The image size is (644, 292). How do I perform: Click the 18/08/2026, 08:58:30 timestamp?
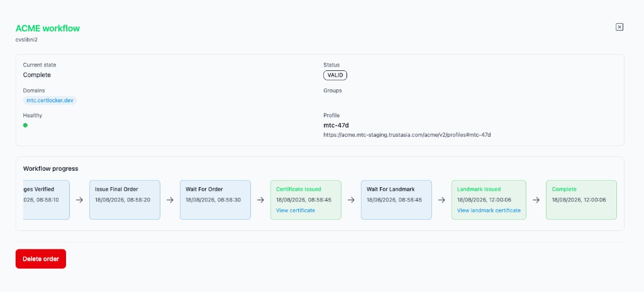(x=212, y=200)
